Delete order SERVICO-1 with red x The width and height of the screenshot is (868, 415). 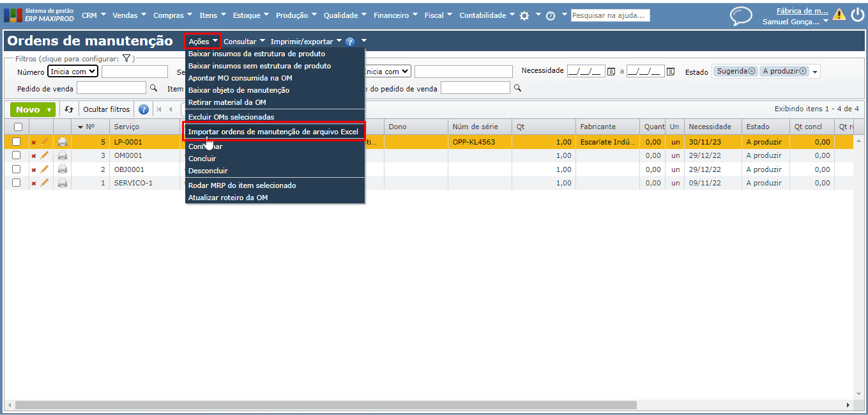click(x=34, y=183)
